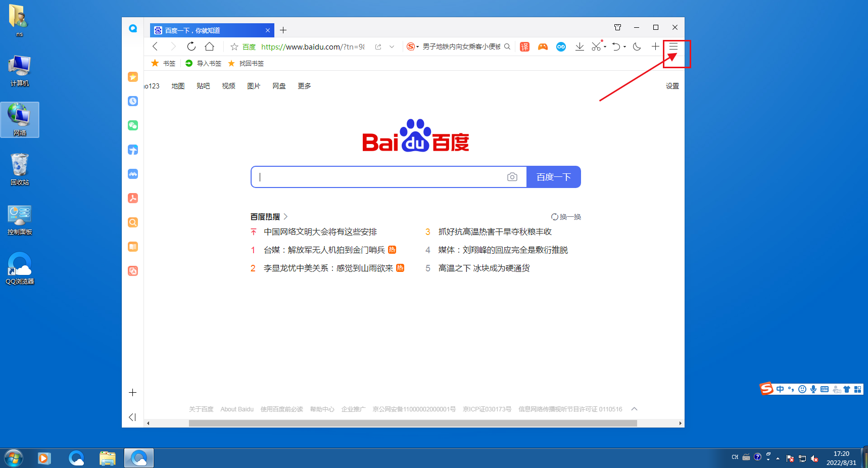Viewport: 868px width, 468px height.
Task: Click the 百度一下 search button
Action: [x=554, y=177]
